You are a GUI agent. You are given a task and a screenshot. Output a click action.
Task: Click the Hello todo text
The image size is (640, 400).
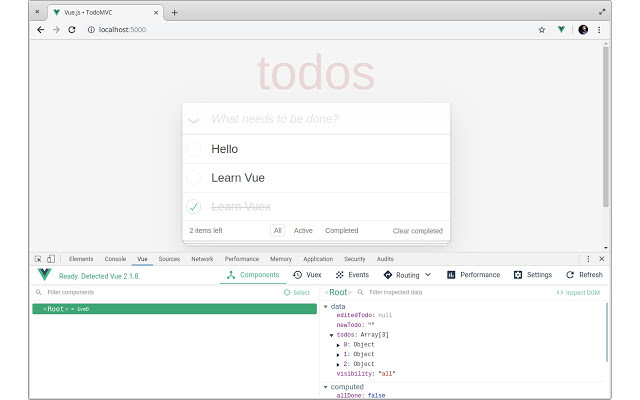(x=224, y=149)
